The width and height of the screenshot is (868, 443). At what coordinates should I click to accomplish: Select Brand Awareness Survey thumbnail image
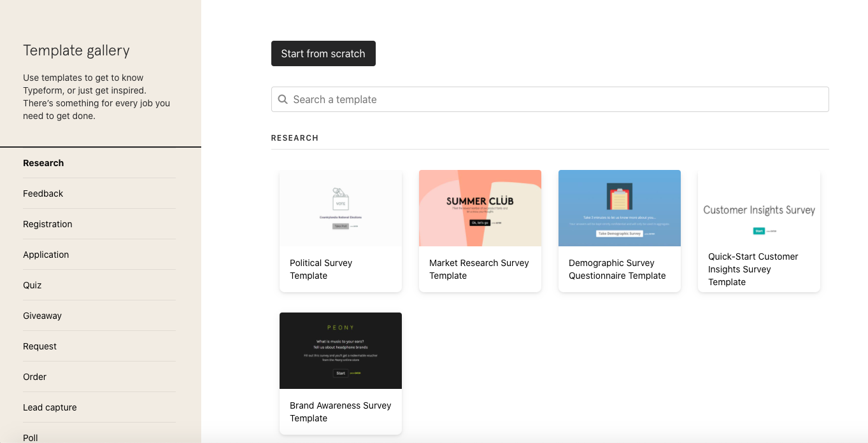(341, 351)
